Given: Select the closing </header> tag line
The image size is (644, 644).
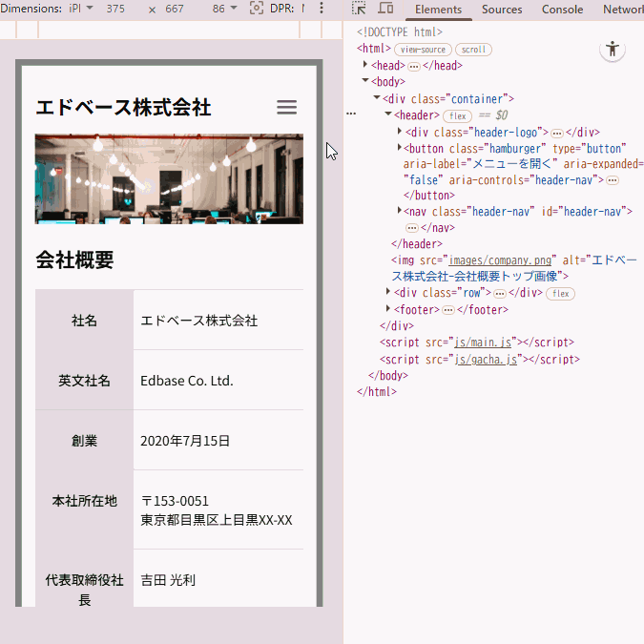Looking at the screenshot, I should (417, 244).
